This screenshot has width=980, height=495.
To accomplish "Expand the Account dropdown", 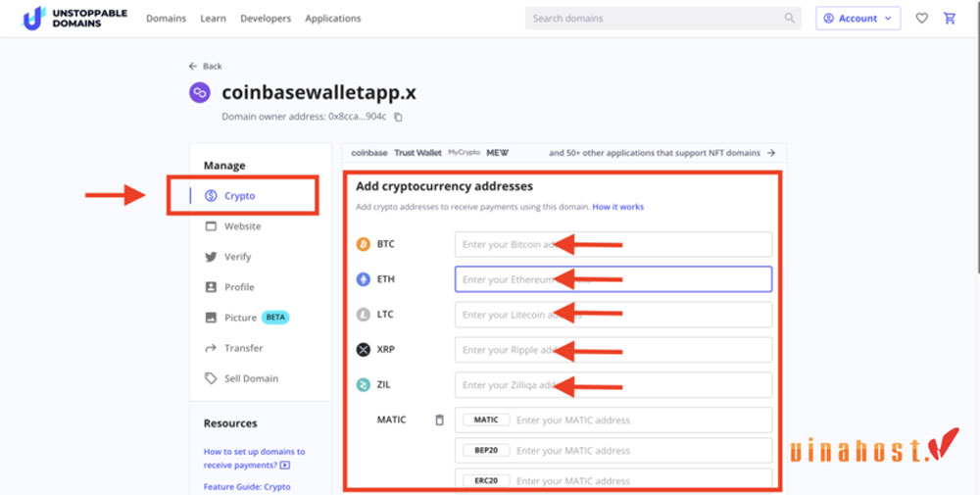I will [x=858, y=18].
